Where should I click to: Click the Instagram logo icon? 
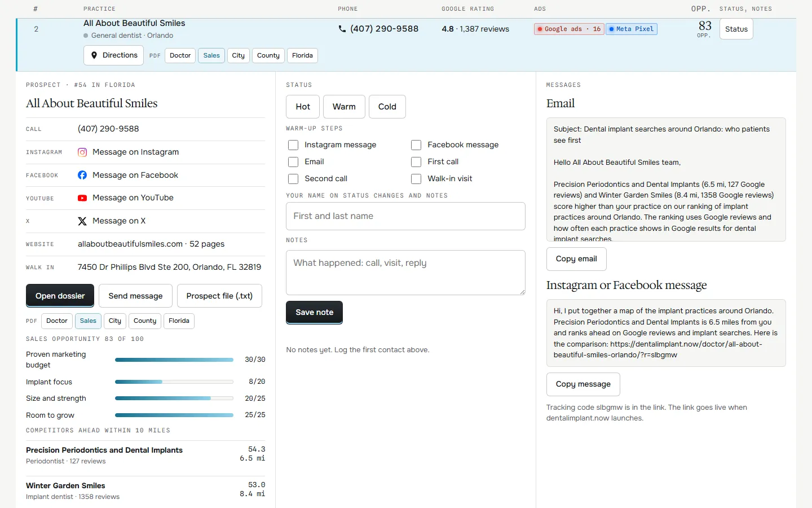point(82,152)
